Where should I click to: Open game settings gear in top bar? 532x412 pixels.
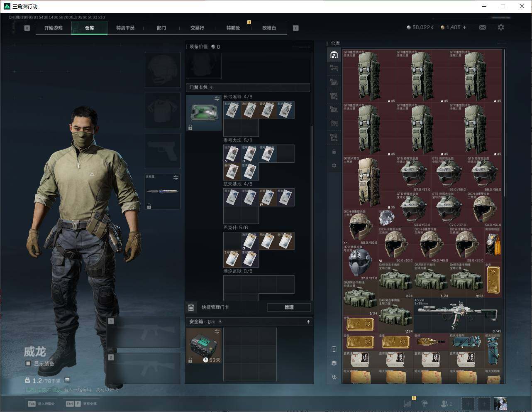501,27
